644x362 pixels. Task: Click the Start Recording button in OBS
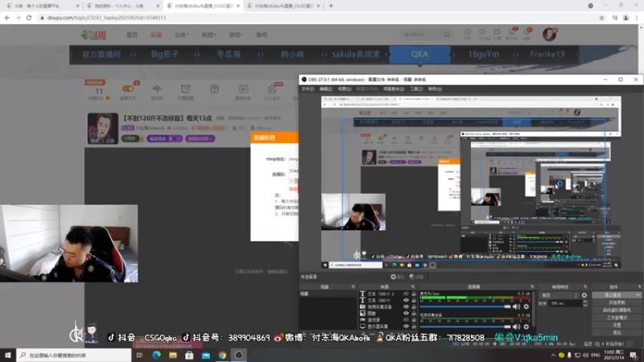click(617, 302)
